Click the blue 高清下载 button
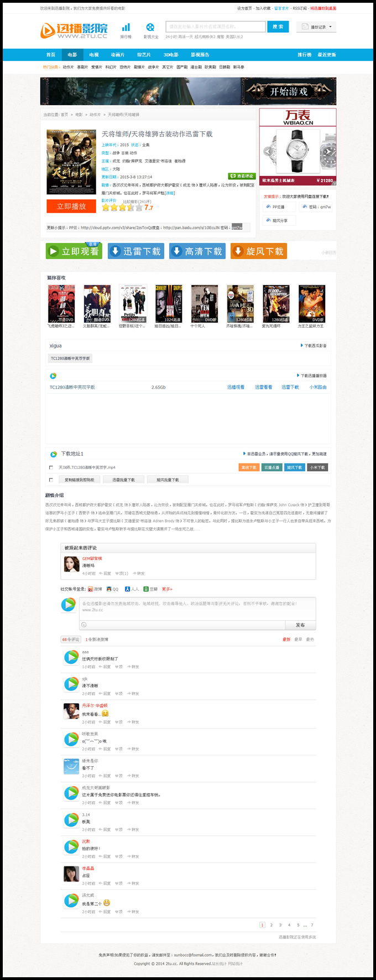 click(197, 251)
